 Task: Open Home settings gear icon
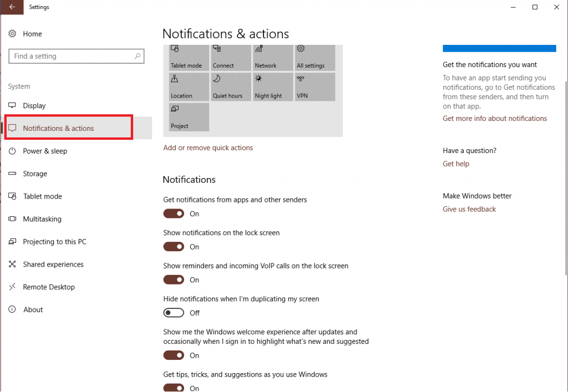click(x=12, y=34)
